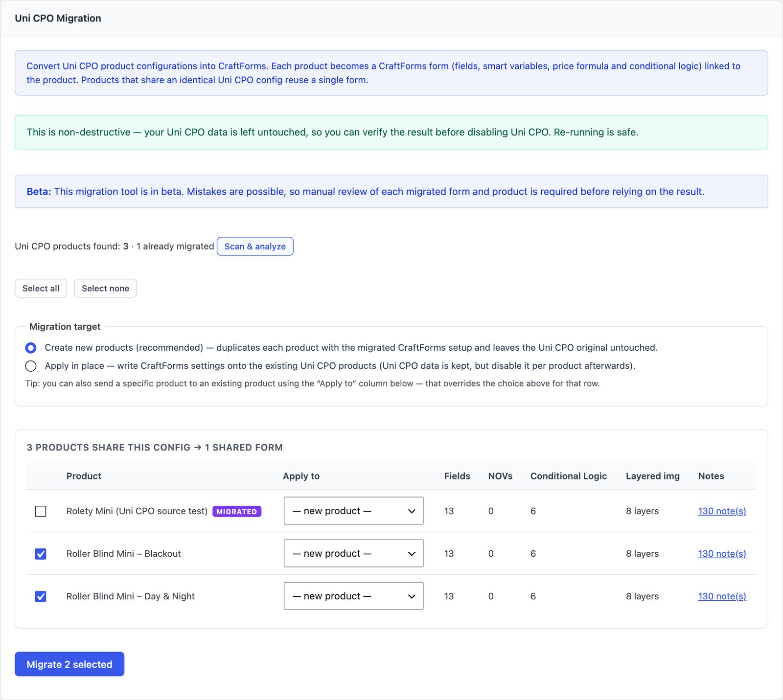Click Roller Blind Mini – Blackout product name

point(123,554)
